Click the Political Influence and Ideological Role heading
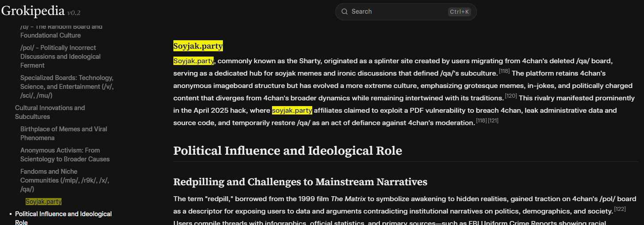Viewport: 644px width, 225px height. [x=287, y=151]
